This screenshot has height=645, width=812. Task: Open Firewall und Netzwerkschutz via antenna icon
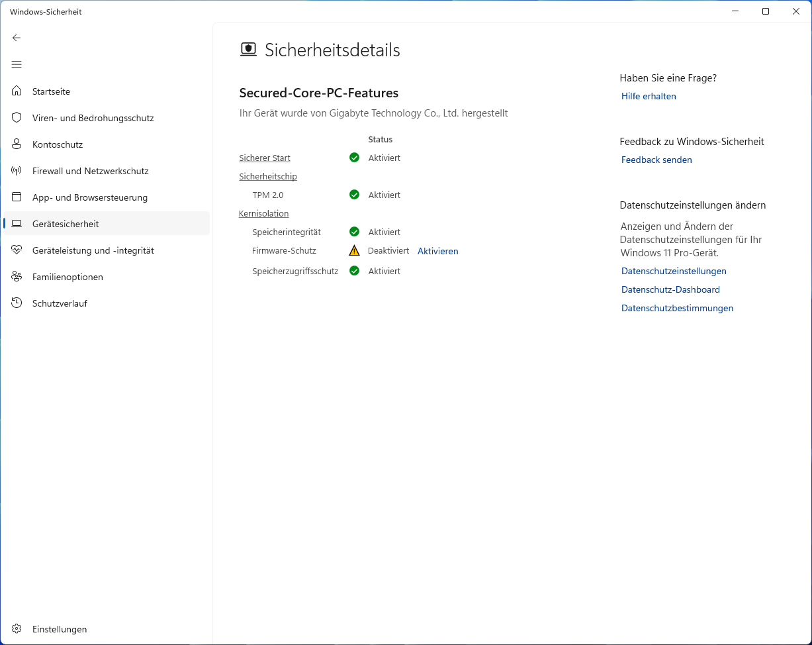pyautogui.click(x=17, y=171)
